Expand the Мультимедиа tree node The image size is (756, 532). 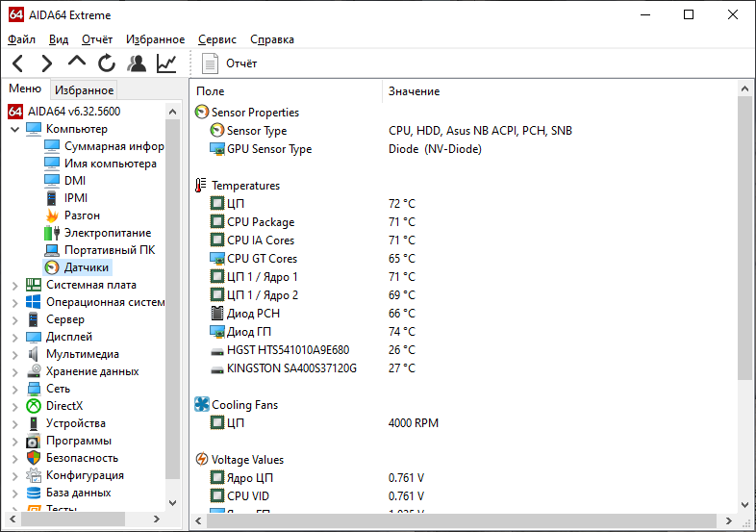(15, 355)
